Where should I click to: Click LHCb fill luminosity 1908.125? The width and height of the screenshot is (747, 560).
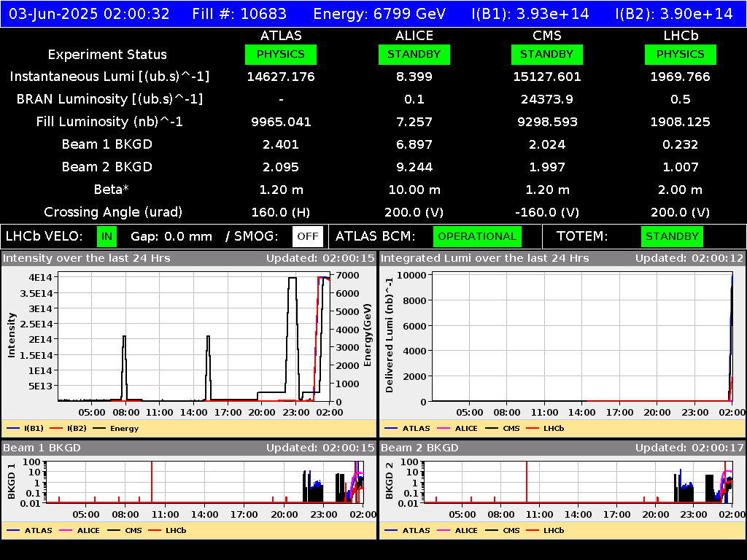pos(681,122)
